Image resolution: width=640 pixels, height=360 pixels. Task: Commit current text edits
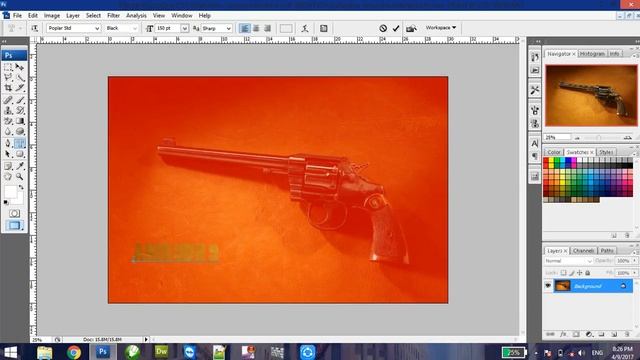pyautogui.click(x=396, y=28)
